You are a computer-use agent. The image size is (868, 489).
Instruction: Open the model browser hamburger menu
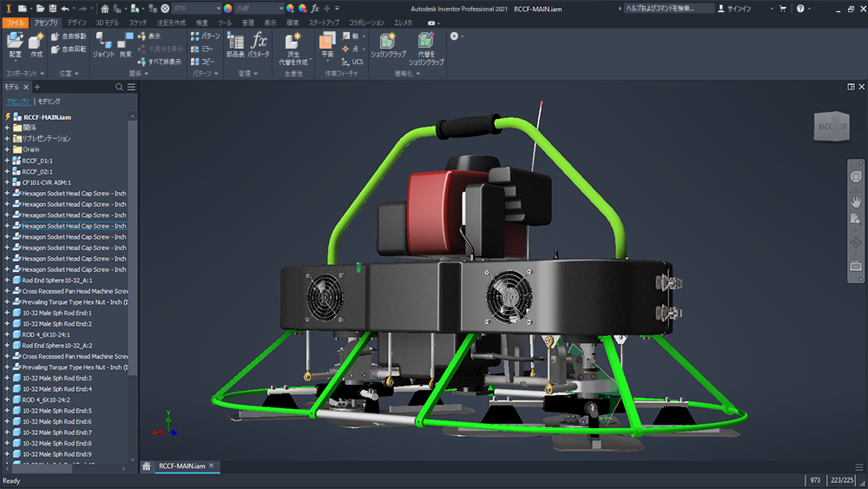coord(131,87)
